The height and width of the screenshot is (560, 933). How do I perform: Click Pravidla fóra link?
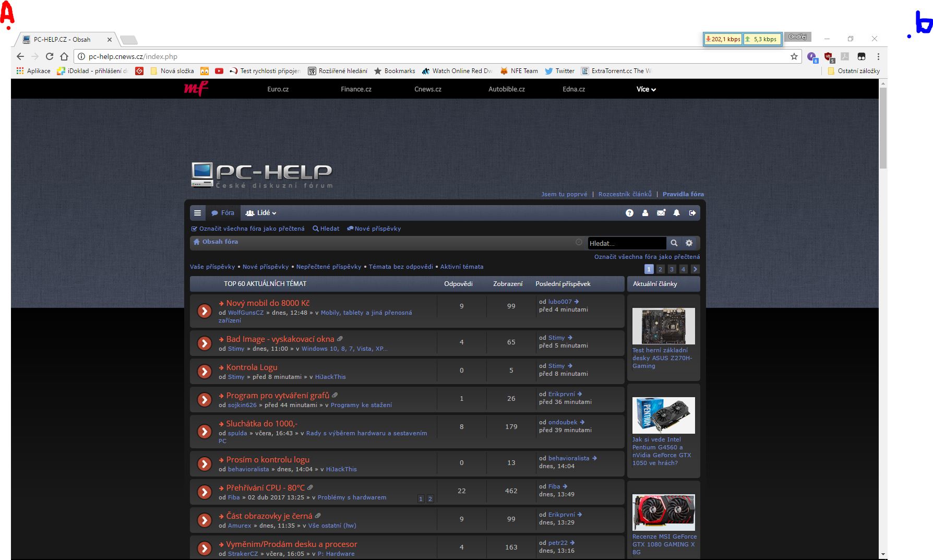pos(683,194)
